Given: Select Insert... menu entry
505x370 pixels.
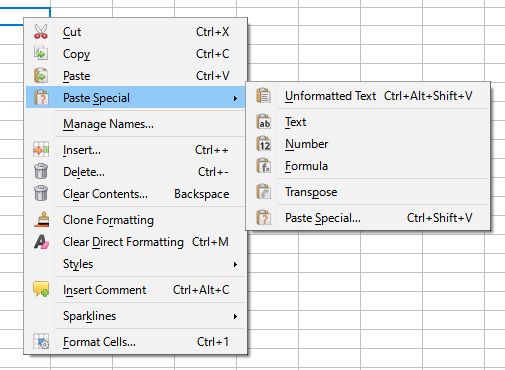Looking at the screenshot, I should (136, 150).
